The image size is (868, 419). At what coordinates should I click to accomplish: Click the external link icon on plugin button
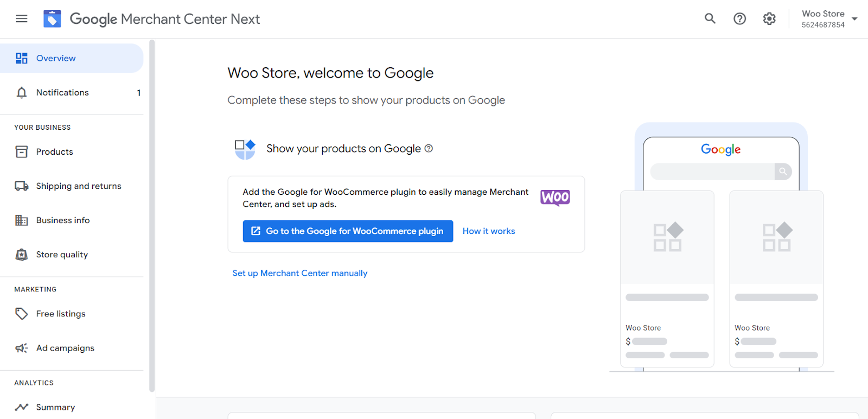[x=256, y=231]
